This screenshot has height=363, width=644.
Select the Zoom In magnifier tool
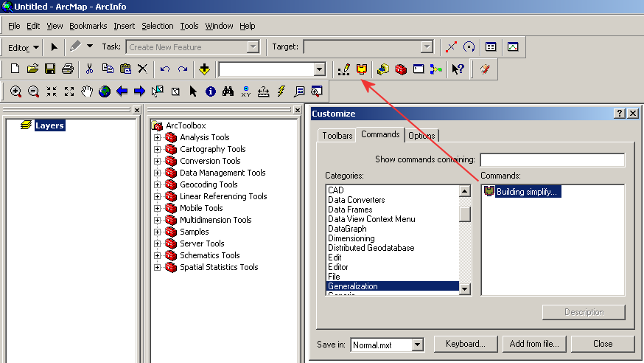point(15,91)
